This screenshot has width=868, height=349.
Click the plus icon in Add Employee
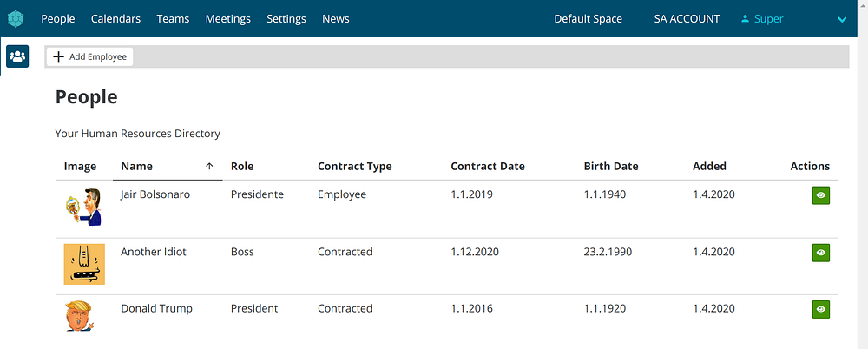point(59,56)
